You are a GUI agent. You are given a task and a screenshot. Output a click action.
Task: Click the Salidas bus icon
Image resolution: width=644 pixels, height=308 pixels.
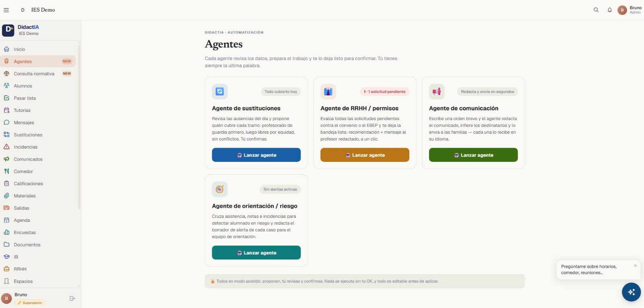6,208
